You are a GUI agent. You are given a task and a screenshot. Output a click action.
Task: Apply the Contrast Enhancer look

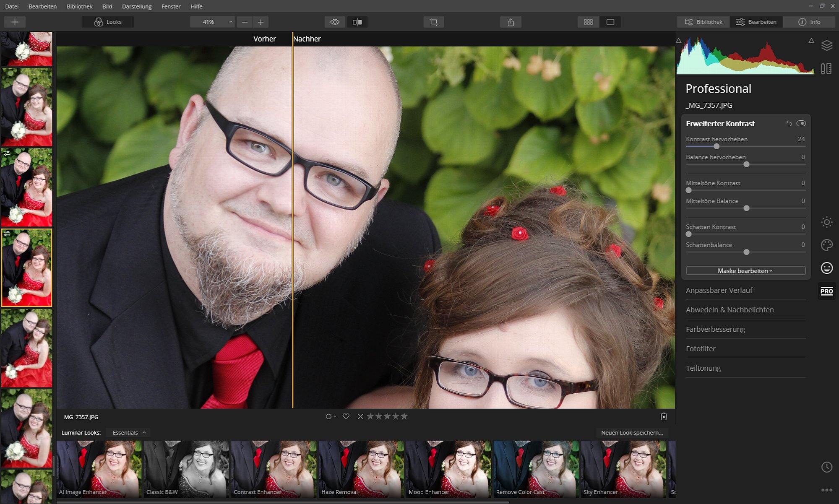(x=274, y=469)
